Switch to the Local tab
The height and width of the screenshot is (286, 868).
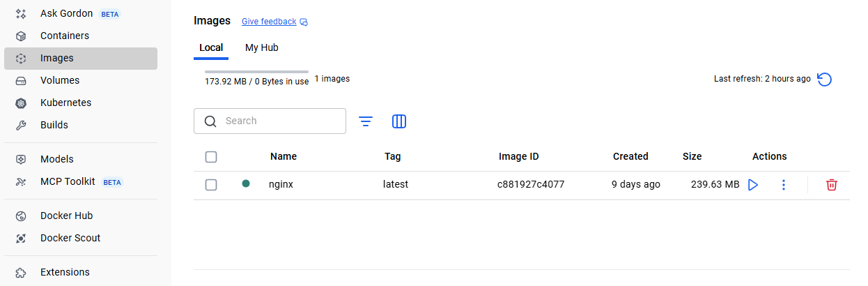click(x=211, y=48)
